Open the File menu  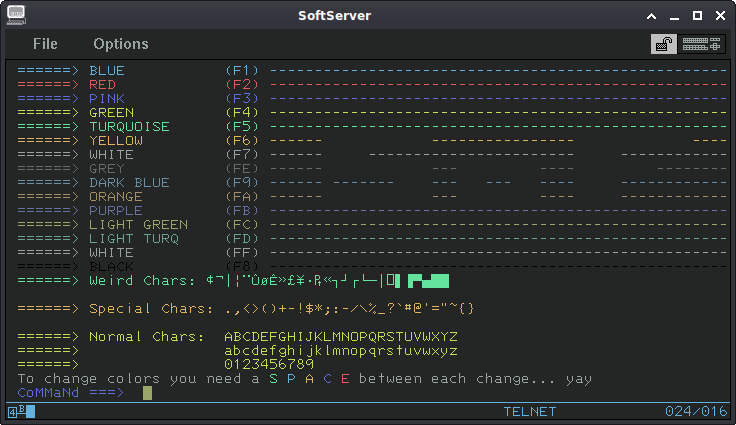click(x=45, y=44)
